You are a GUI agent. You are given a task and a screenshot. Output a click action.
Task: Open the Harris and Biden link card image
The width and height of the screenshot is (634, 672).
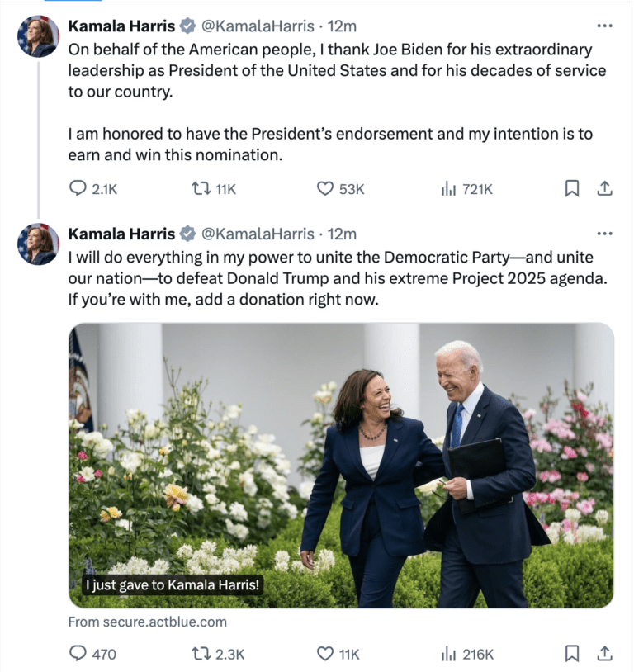[340, 465]
